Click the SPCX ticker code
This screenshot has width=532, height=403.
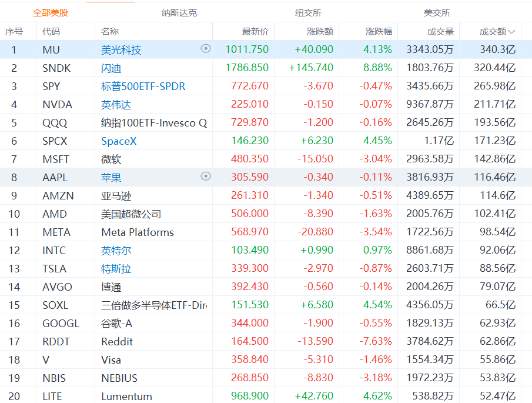coord(55,141)
